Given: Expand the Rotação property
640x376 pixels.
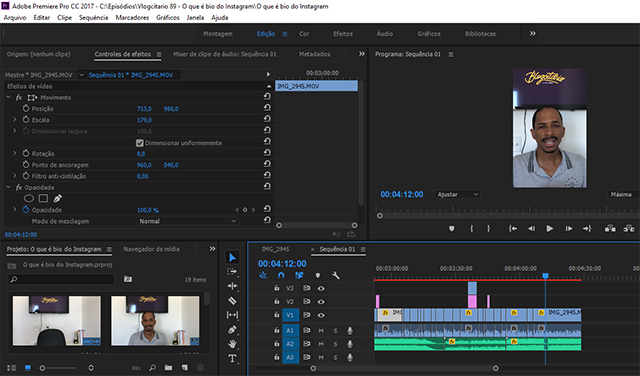Looking at the screenshot, I should (x=15, y=153).
